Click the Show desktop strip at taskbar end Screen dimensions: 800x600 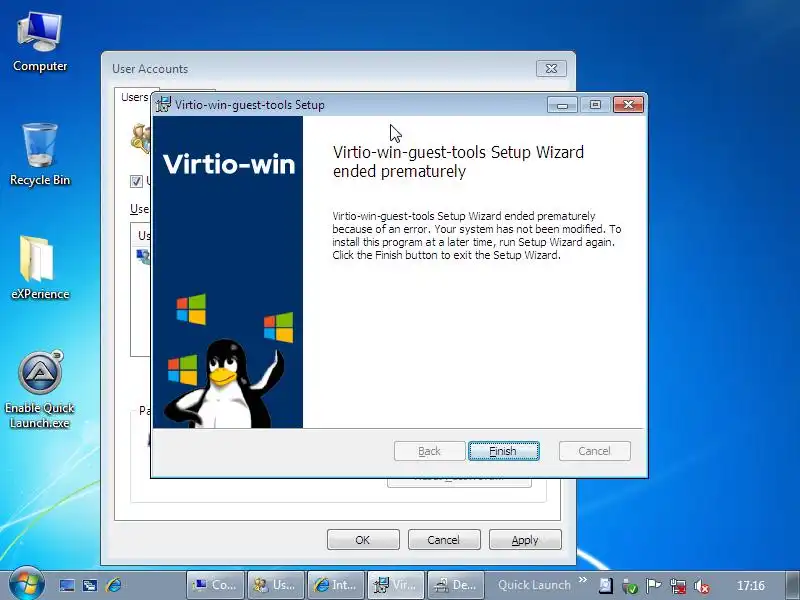pyautogui.click(x=792, y=585)
